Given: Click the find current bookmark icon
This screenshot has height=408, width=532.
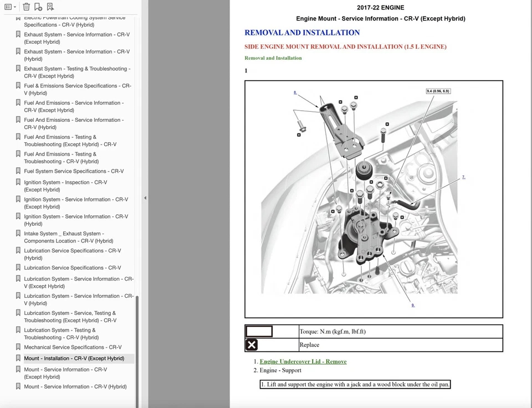Looking at the screenshot, I should [50, 7].
